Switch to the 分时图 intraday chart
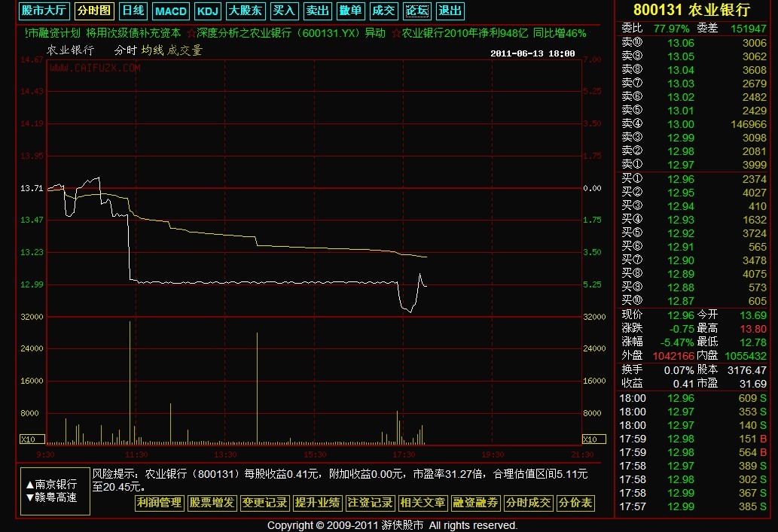The width and height of the screenshot is (778, 532). [x=94, y=11]
